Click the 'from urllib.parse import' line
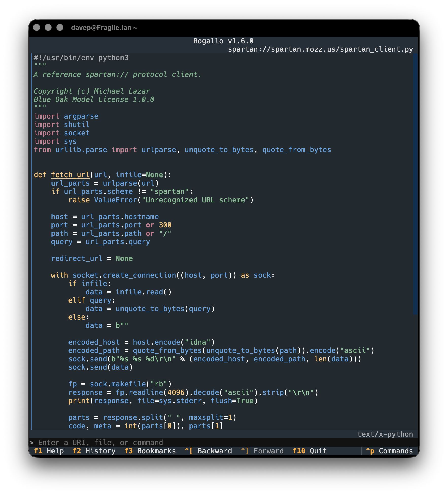The width and height of the screenshot is (448, 495). click(x=182, y=150)
